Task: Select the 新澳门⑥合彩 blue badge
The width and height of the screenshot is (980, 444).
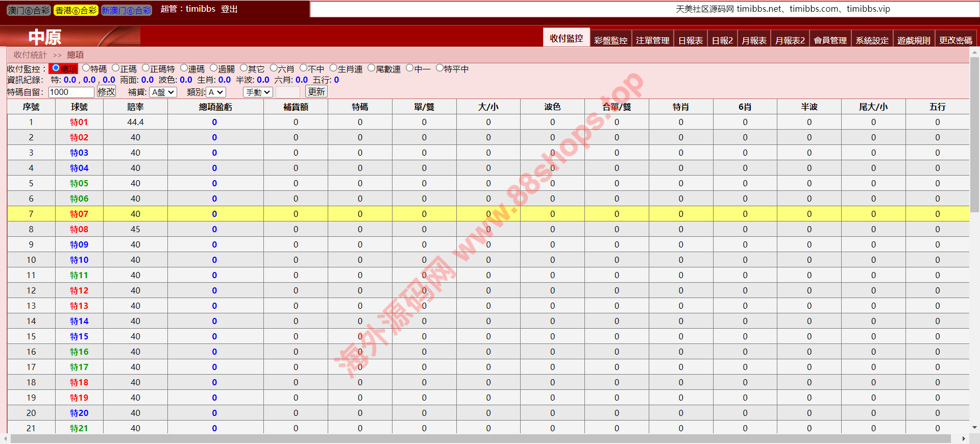Action: pos(126,10)
